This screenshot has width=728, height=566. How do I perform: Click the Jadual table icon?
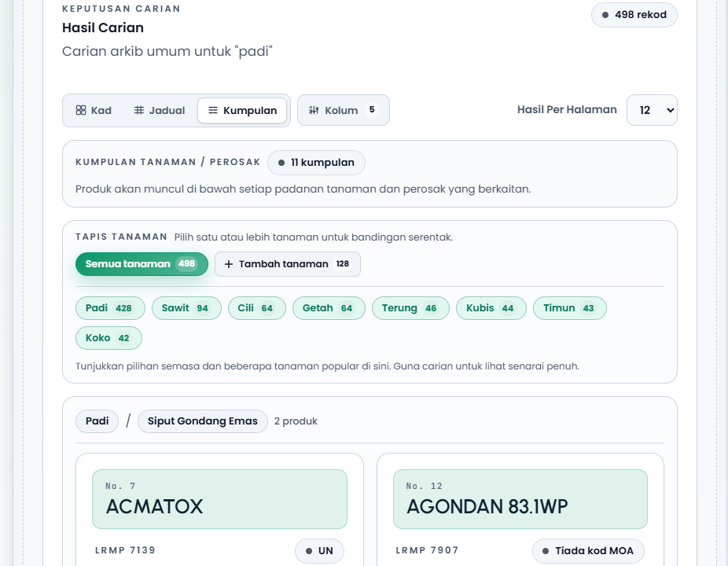click(x=139, y=110)
